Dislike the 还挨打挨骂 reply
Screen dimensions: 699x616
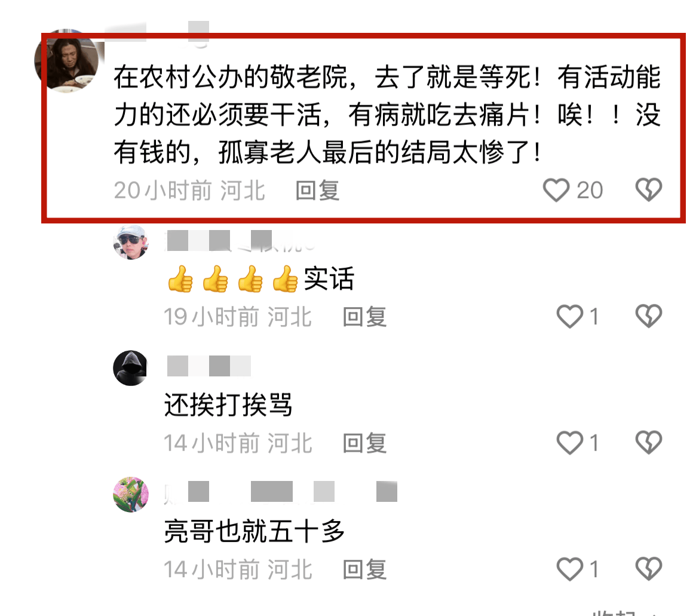[x=649, y=442]
